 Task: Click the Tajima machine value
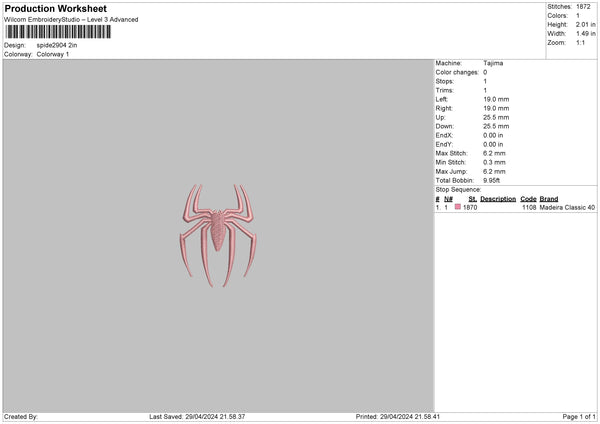pos(493,63)
